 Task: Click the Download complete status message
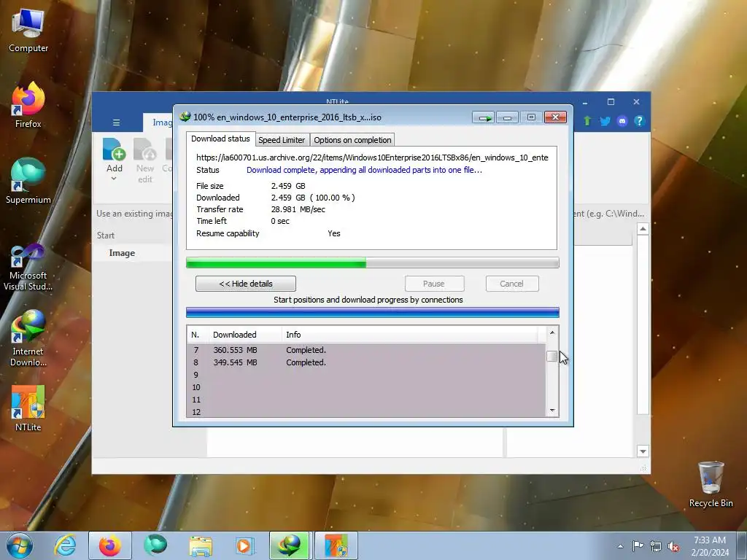click(x=364, y=170)
